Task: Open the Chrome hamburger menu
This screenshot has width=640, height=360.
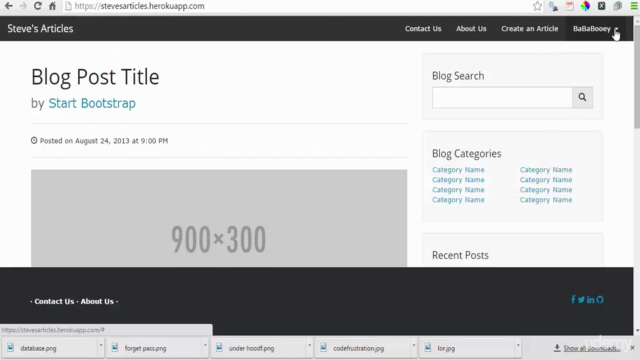Action: (x=634, y=6)
